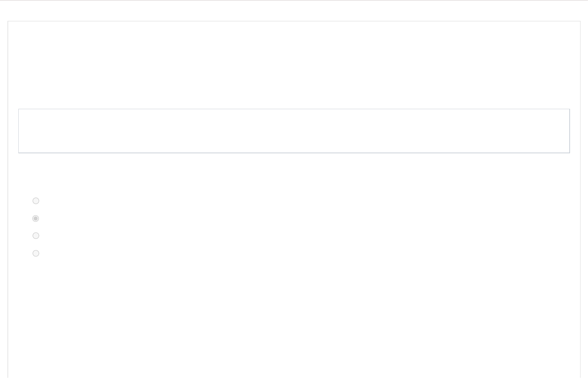Mark the bottom radio button as selected
The image size is (588, 378).
36,253
